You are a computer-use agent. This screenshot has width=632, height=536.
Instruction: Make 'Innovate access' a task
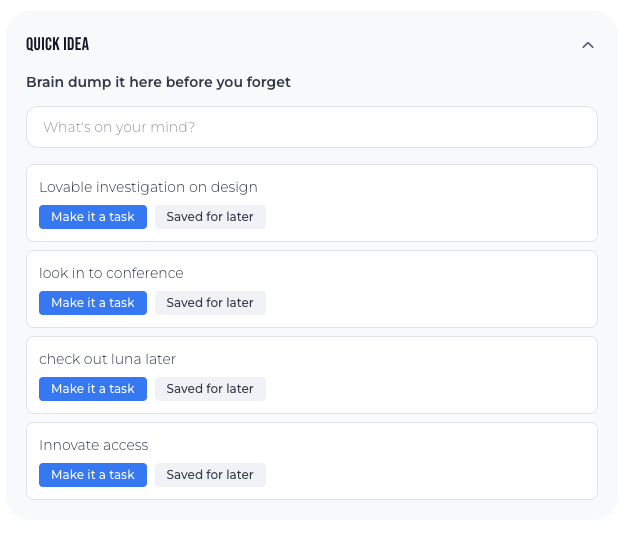(x=93, y=475)
